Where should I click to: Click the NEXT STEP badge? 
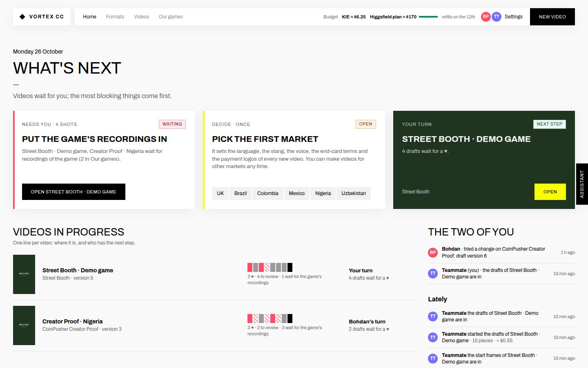tap(549, 124)
